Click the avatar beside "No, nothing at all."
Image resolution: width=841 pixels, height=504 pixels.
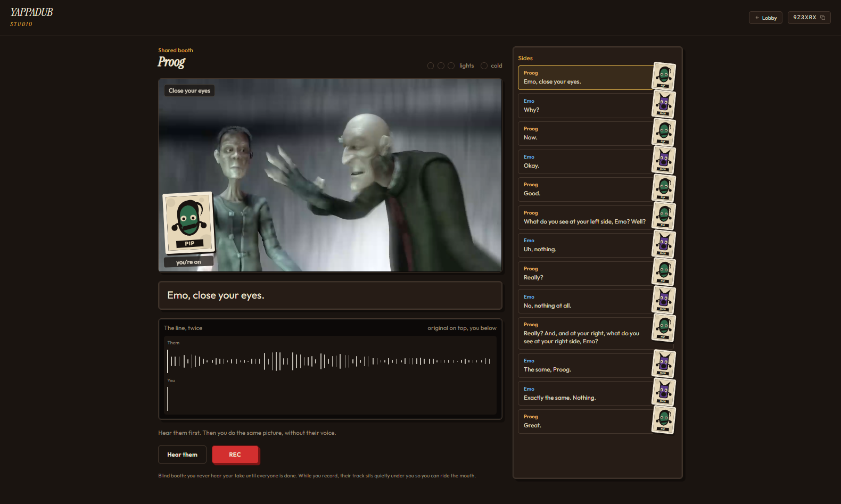click(x=664, y=300)
